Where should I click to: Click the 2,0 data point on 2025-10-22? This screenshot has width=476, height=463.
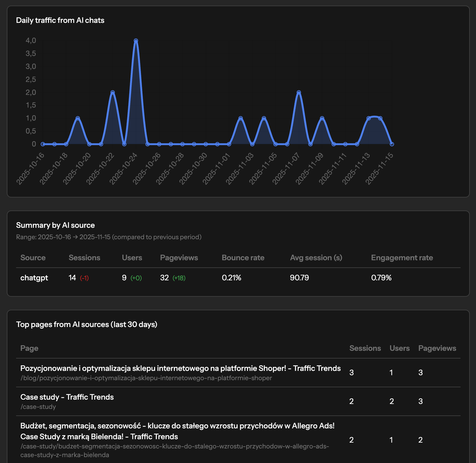coord(113,92)
